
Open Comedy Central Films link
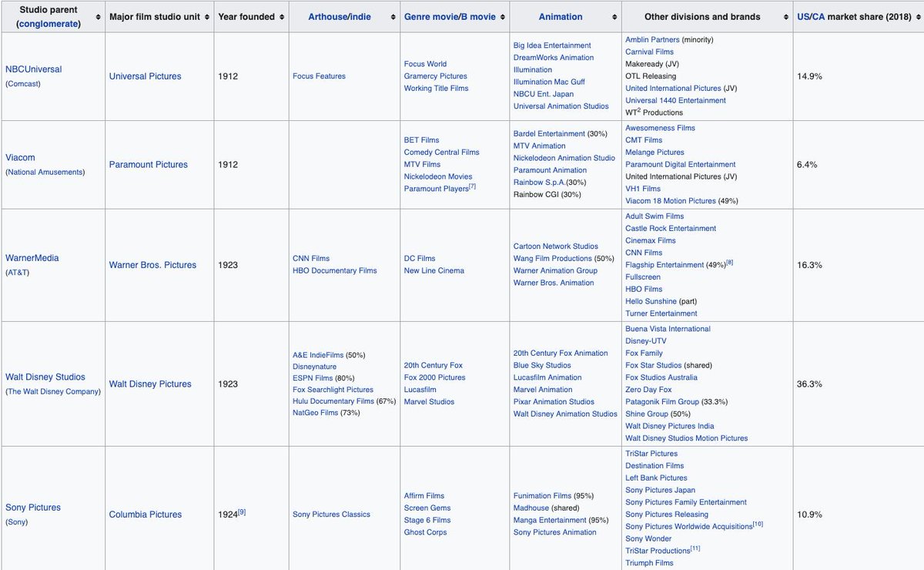pyautogui.click(x=441, y=153)
